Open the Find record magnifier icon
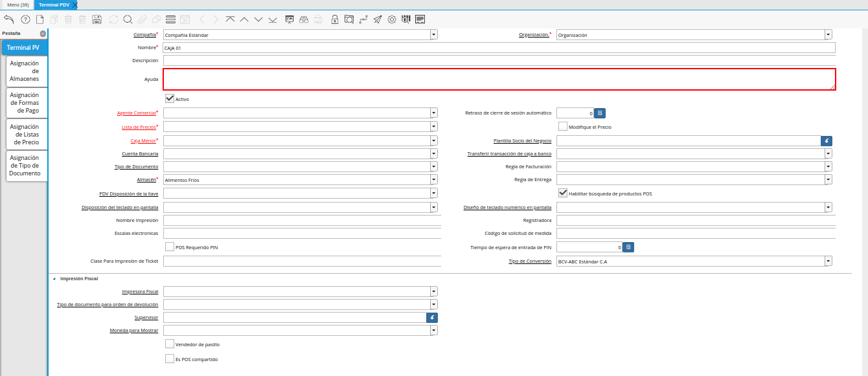868x376 pixels. pyautogui.click(x=128, y=19)
